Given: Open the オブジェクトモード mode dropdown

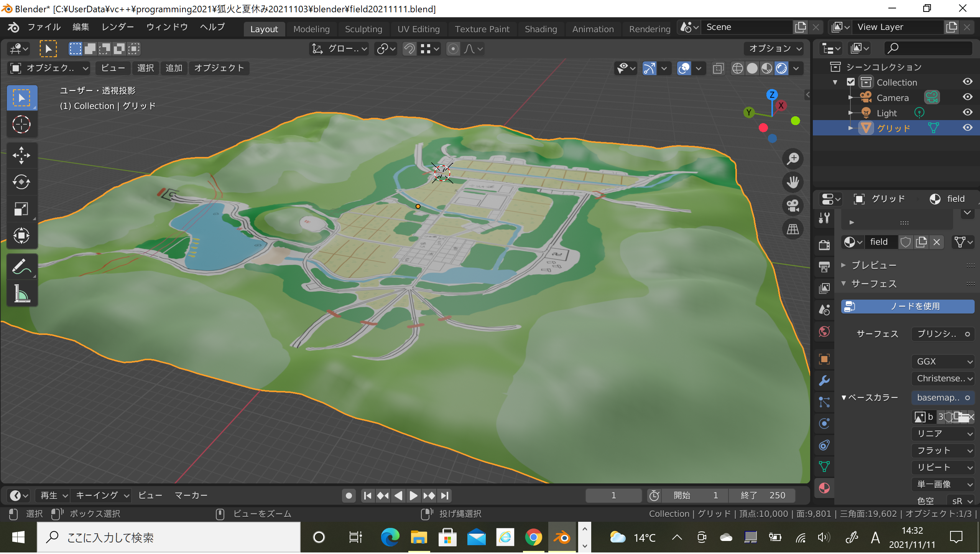Looking at the screenshot, I should (x=49, y=68).
